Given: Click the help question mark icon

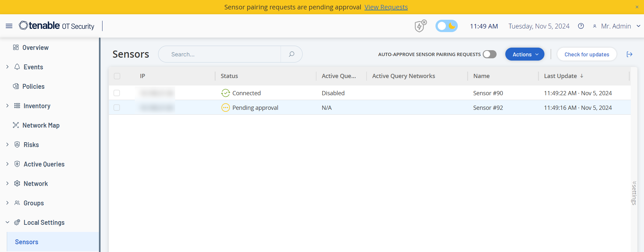Looking at the screenshot, I should 581,26.
